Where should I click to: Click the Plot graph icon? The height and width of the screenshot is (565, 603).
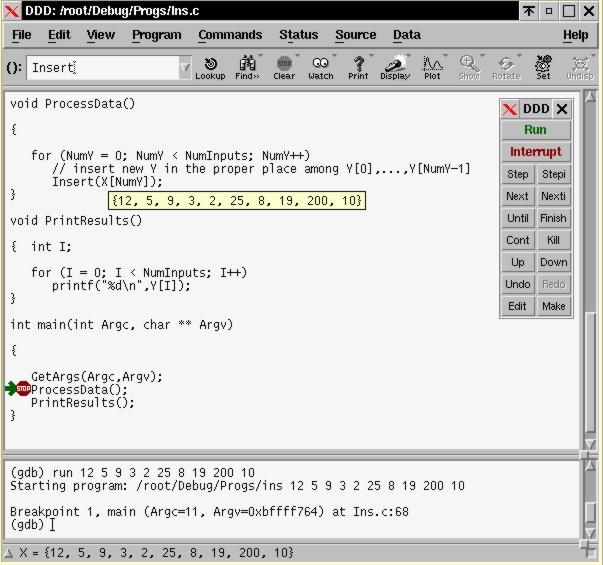pos(432,67)
